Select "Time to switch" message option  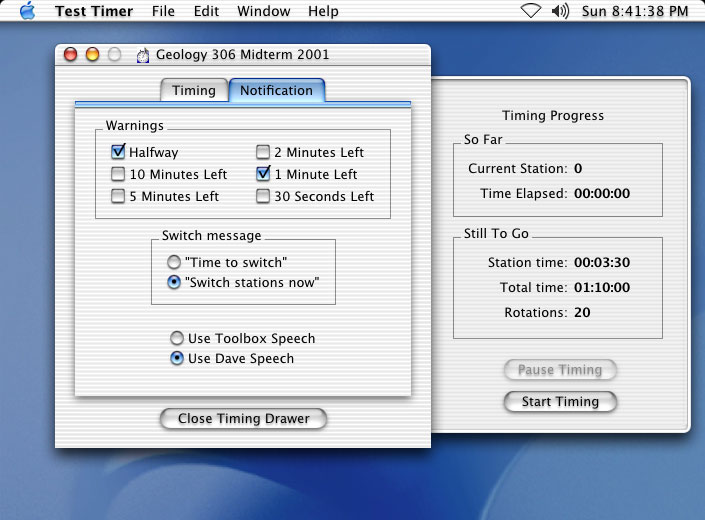coord(175,261)
